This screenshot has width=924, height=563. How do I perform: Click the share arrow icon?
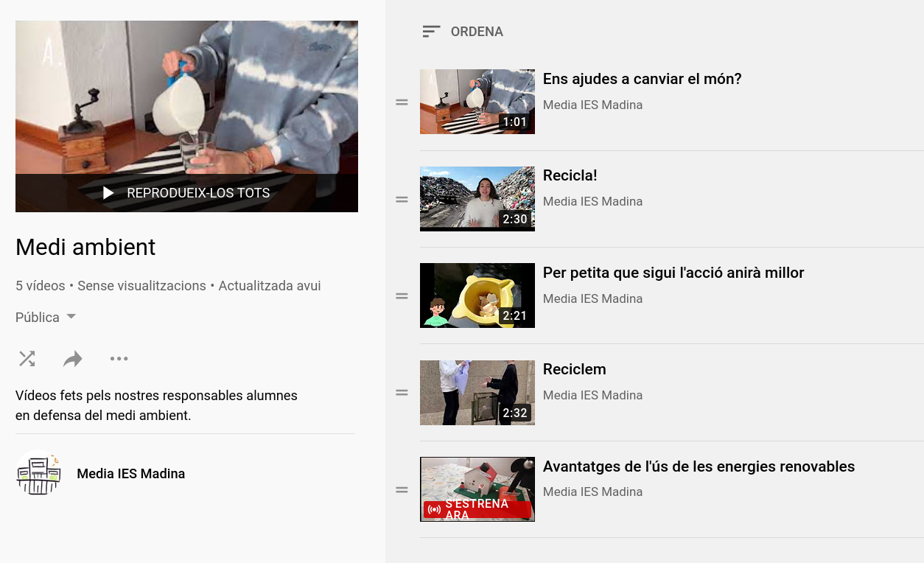(x=72, y=359)
